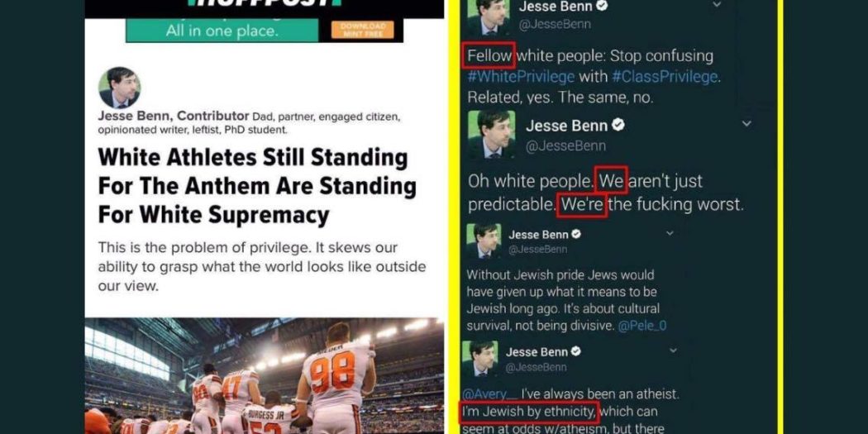Image resolution: width=868 pixels, height=434 pixels.
Task: Open the #ClassPrivilege hashtag link
Action: [x=665, y=76]
